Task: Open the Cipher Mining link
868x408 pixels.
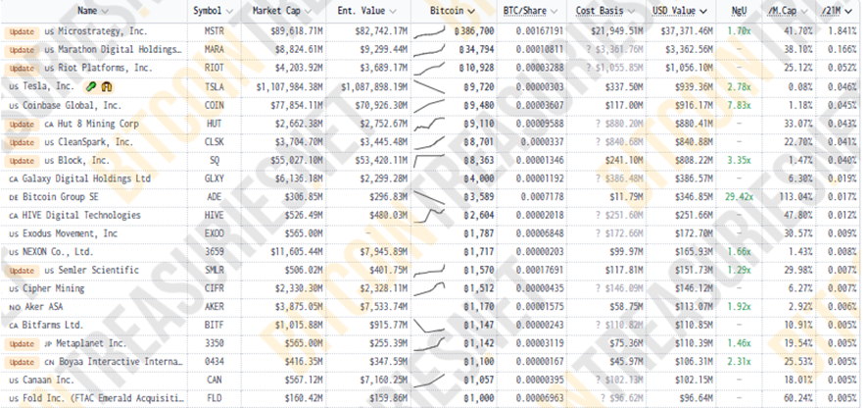Action: (x=54, y=288)
